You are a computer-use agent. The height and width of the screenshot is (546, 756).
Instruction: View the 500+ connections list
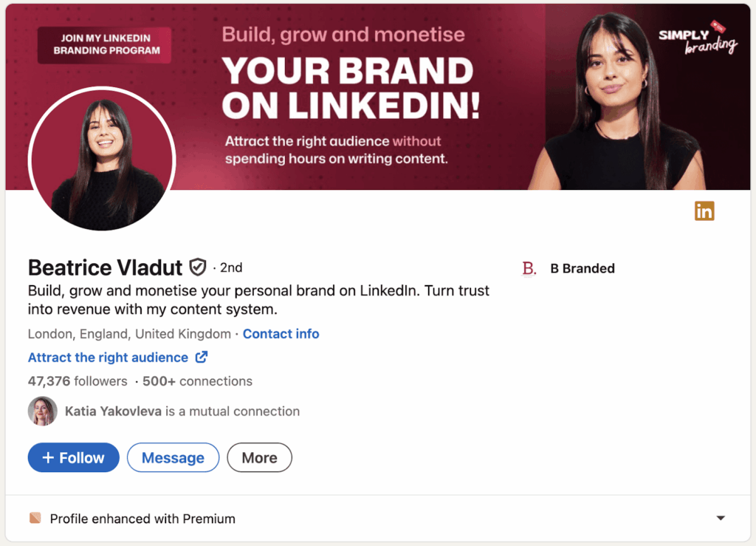pos(197,381)
